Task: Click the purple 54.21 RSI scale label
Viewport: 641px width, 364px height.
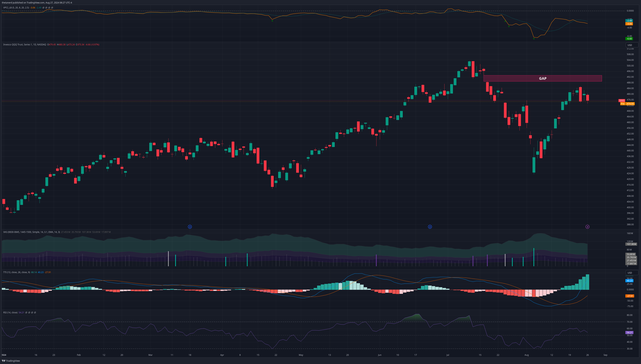Action: 629,333
